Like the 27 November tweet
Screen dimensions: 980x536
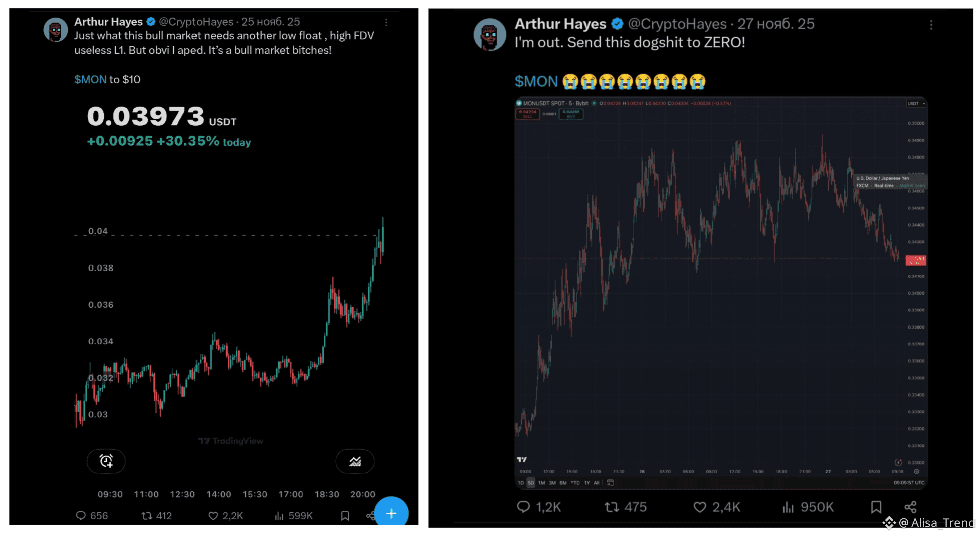pyautogui.click(x=699, y=507)
